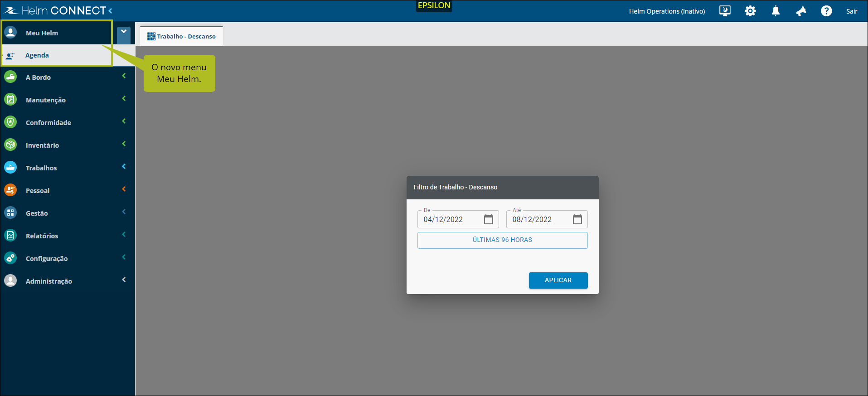The height and width of the screenshot is (396, 868).
Task: Expand the Conformidade menu chevron
Action: click(124, 121)
